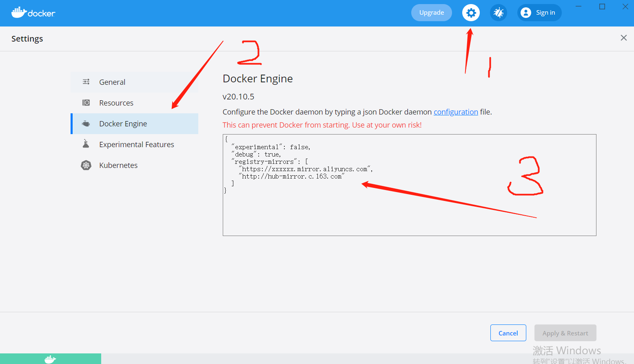The image size is (634, 364).
Task: Switch to the Kubernetes settings section
Action: [x=118, y=165]
